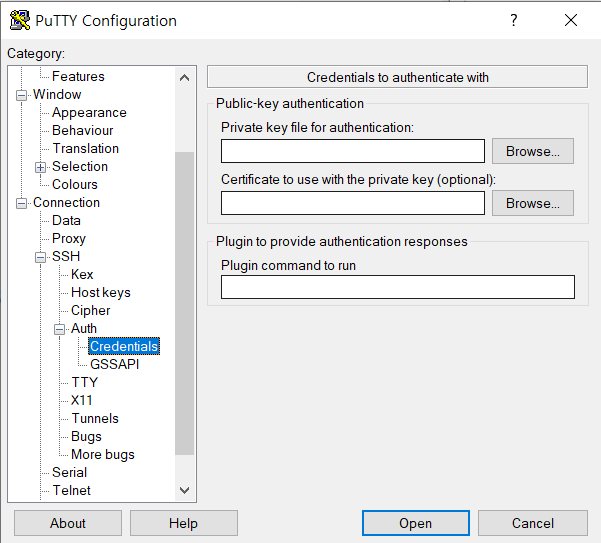Collapse the SSH tree node
601x543 pixels.
click(40, 257)
